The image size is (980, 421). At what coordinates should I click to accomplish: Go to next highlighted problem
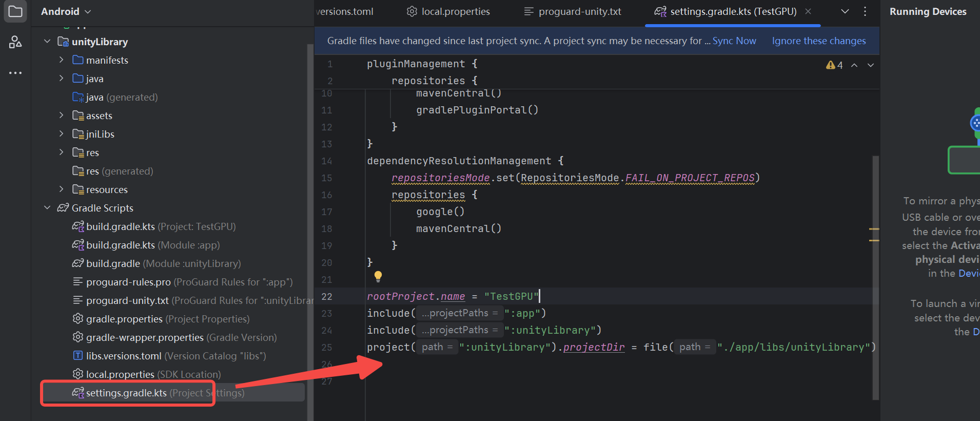(871, 65)
